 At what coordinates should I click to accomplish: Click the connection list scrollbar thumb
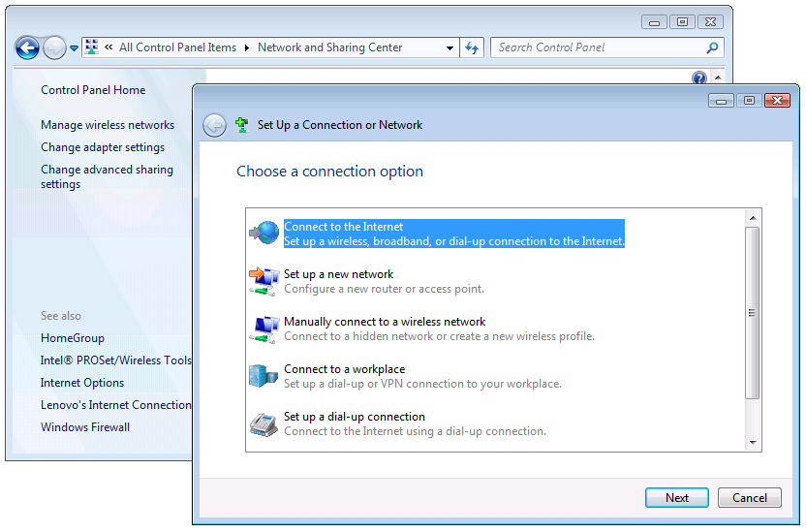(753, 313)
